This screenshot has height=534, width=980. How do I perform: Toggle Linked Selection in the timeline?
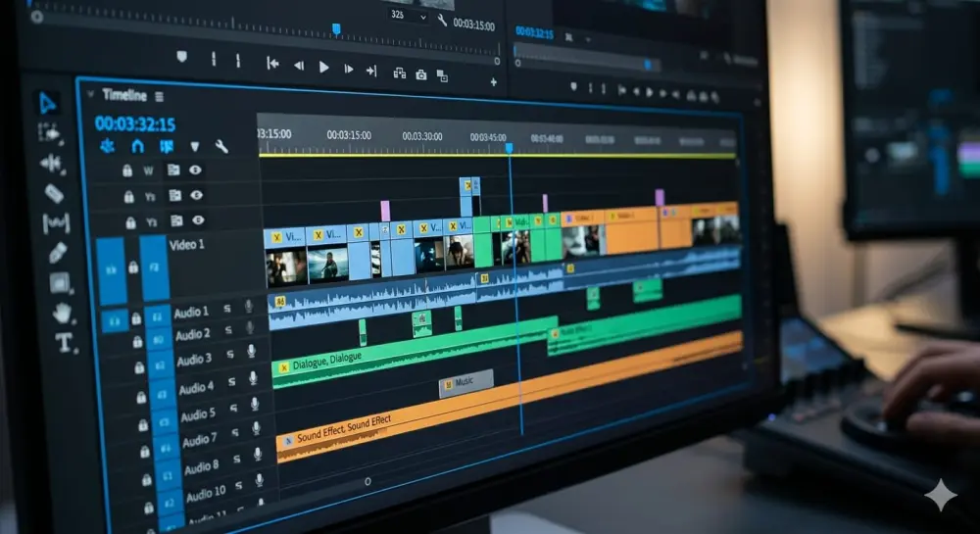(x=167, y=146)
